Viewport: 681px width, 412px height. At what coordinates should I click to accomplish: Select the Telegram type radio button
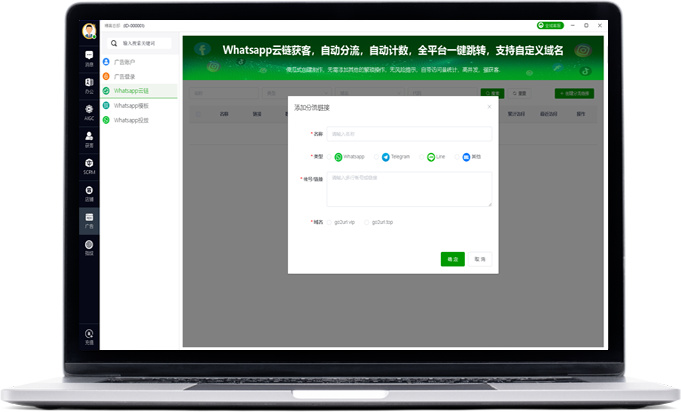coord(377,157)
